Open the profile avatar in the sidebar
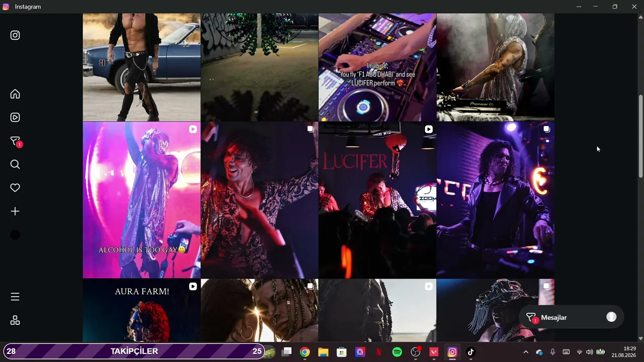644x362 pixels. [15, 235]
